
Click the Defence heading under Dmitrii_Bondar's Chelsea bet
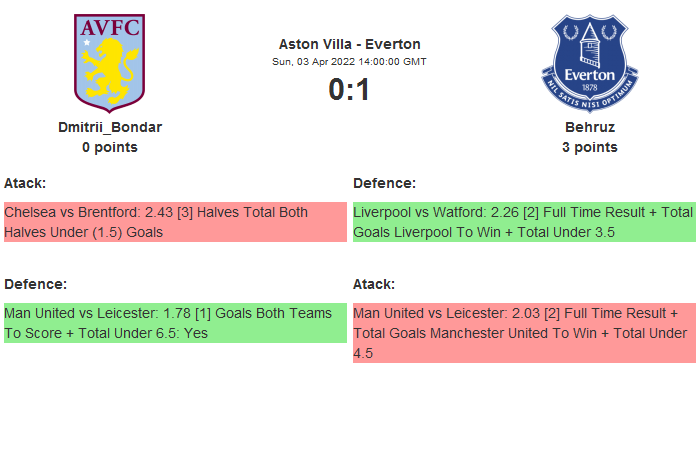(x=36, y=284)
